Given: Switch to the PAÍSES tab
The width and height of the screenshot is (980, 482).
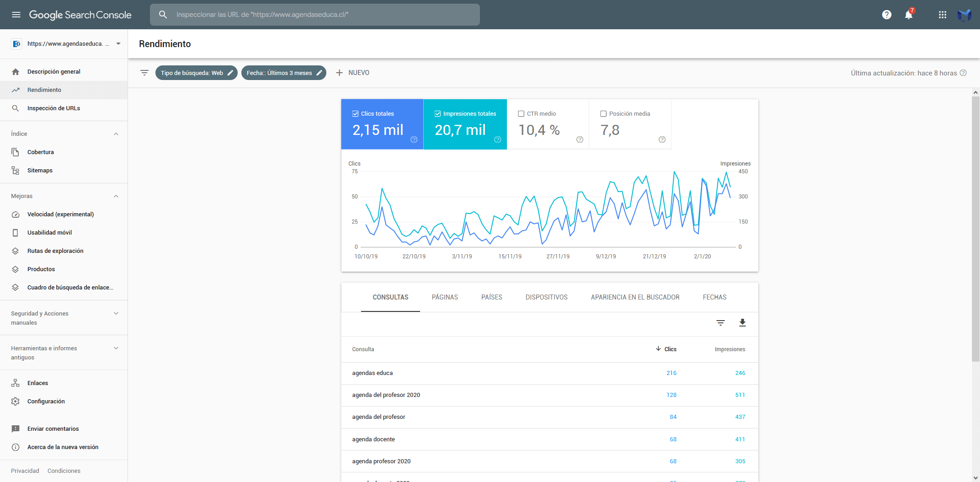Looking at the screenshot, I should coord(492,297).
